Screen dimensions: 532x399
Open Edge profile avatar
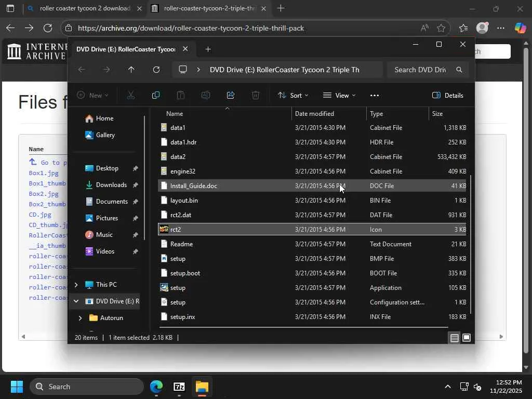click(x=482, y=28)
